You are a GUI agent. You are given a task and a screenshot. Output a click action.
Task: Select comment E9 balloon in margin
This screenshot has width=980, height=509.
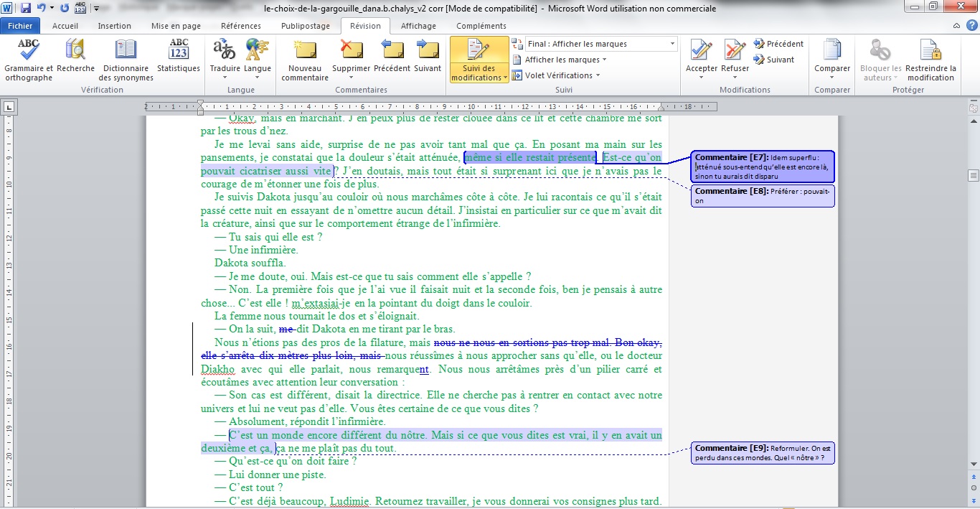pos(763,453)
